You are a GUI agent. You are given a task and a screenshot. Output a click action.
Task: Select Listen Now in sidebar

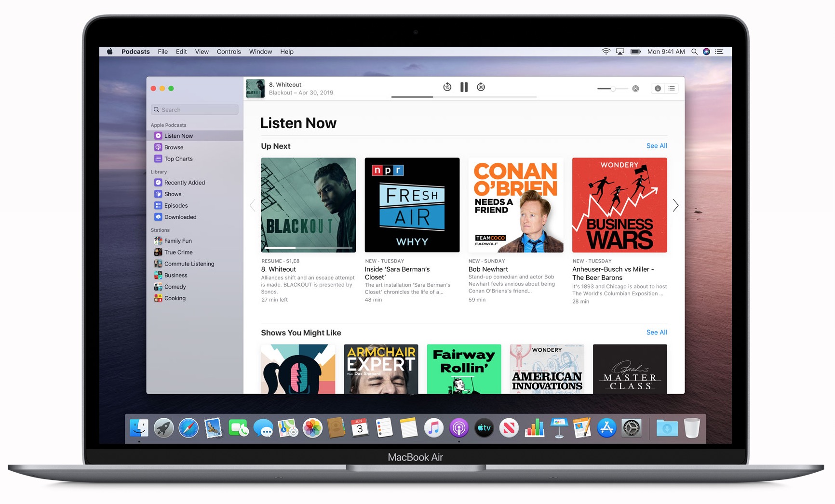(195, 136)
